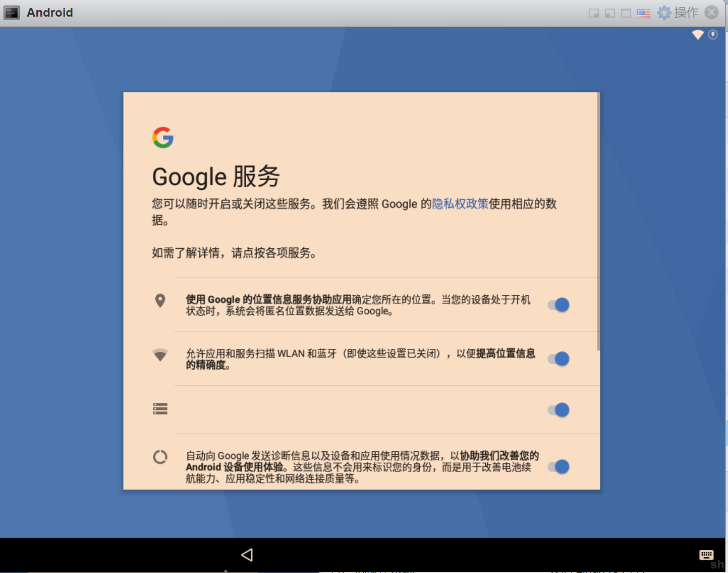
Task: Select the full window size icon
Action: pyautogui.click(x=626, y=13)
